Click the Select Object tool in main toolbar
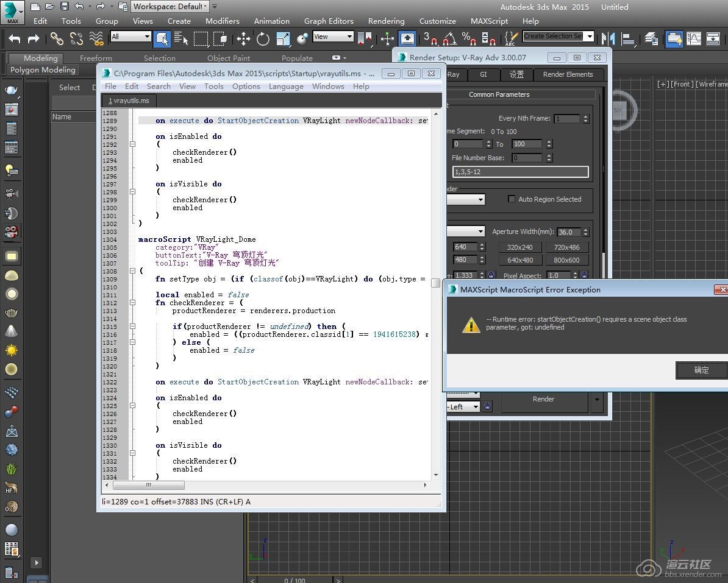The image size is (728, 583). tap(162, 38)
